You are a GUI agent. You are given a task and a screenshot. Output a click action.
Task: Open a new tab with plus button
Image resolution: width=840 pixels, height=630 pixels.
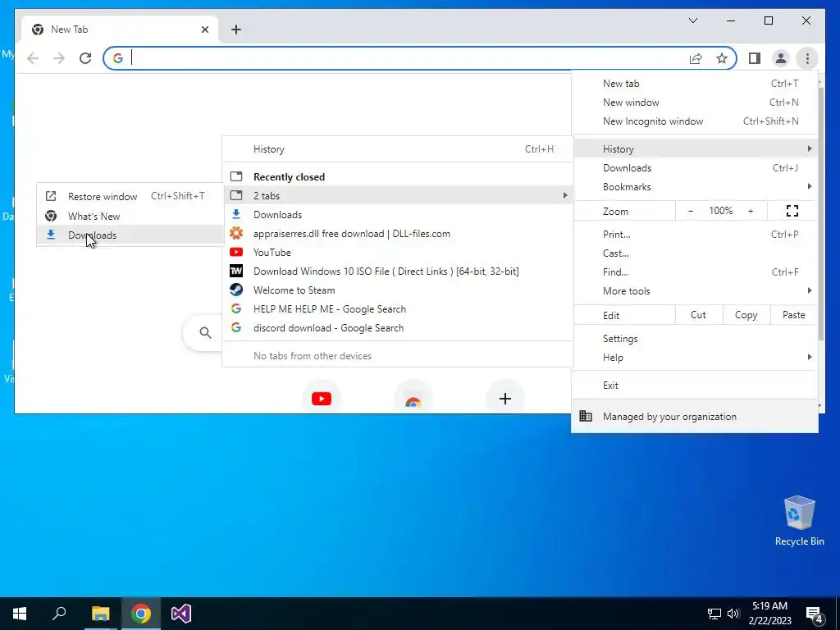click(236, 30)
